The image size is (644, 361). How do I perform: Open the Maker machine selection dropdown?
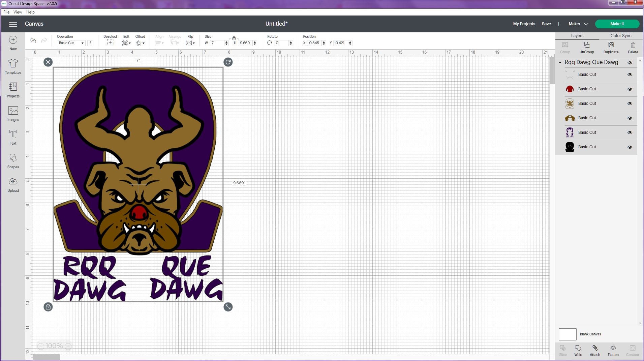click(x=578, y=24)
